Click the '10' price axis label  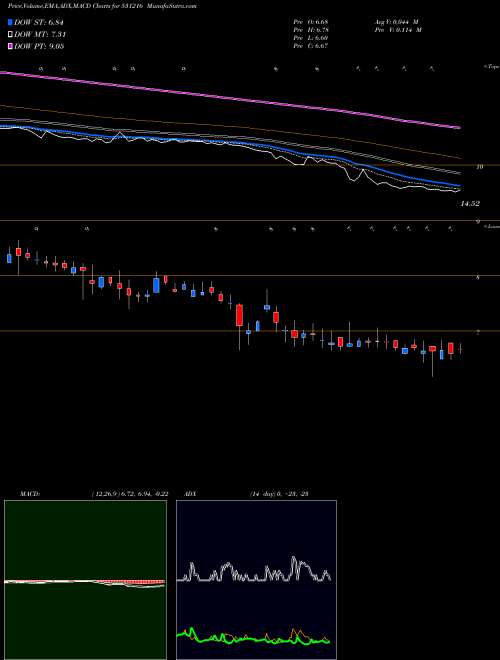tap(479, 167)
